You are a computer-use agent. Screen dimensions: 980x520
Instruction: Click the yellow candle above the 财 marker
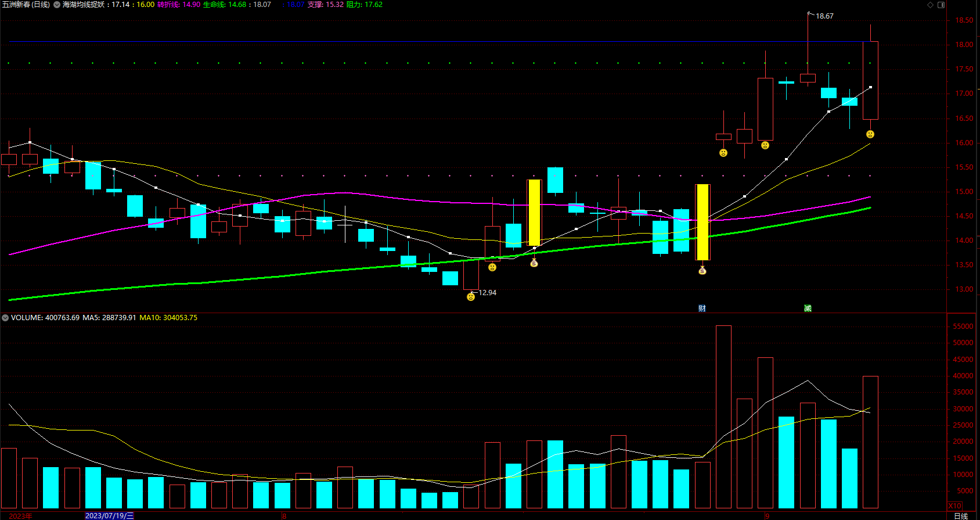(x=702, y=222)
